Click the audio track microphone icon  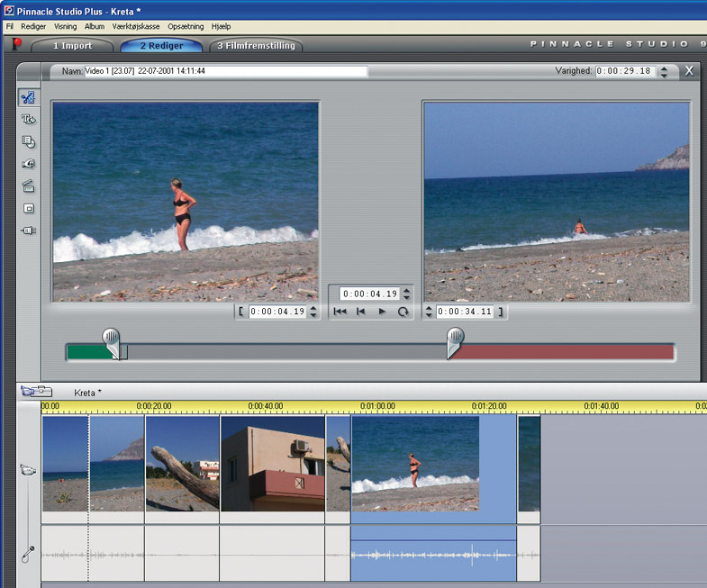pos(27,553)
